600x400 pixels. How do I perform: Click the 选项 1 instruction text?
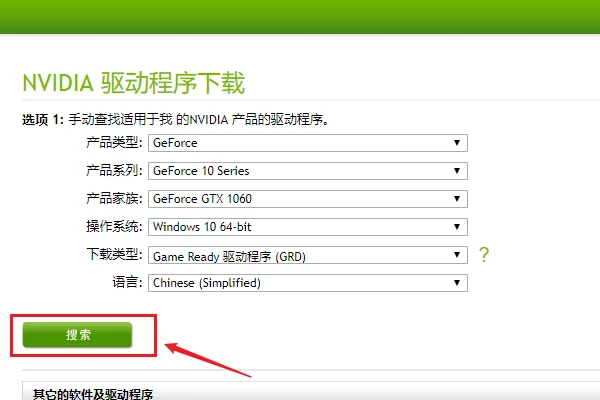(176, 119)
